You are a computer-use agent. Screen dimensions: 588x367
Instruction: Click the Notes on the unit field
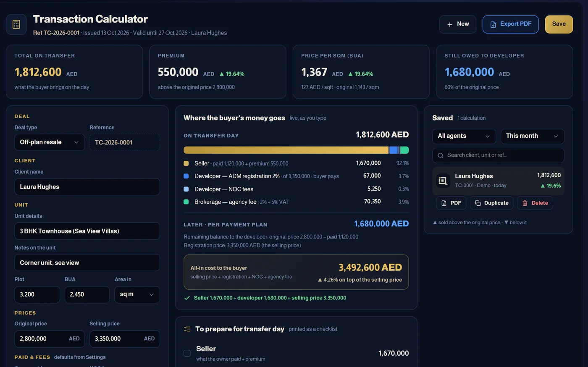pos(87,263)
